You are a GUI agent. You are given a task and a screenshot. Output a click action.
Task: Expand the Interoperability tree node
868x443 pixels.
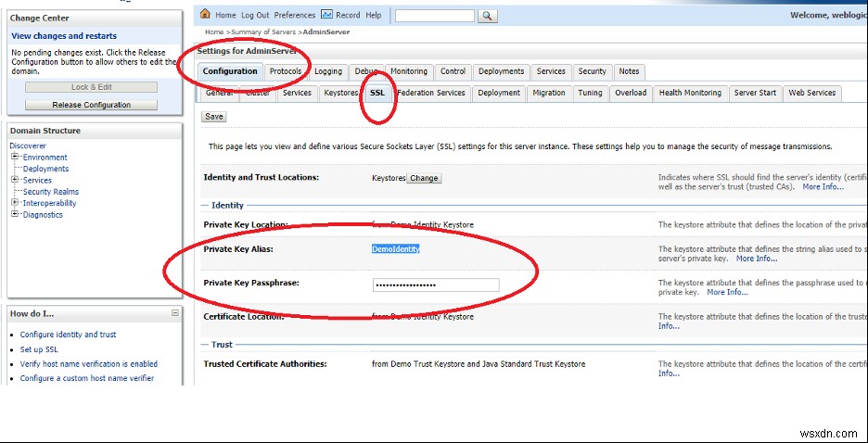[15, 203]
